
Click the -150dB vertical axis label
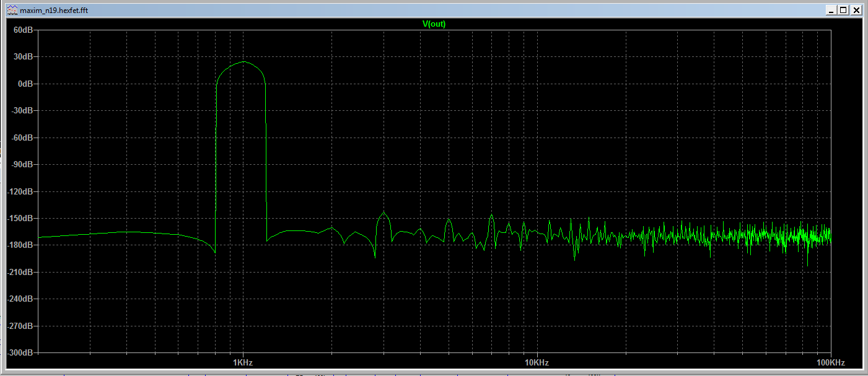[x=19, y=218]
